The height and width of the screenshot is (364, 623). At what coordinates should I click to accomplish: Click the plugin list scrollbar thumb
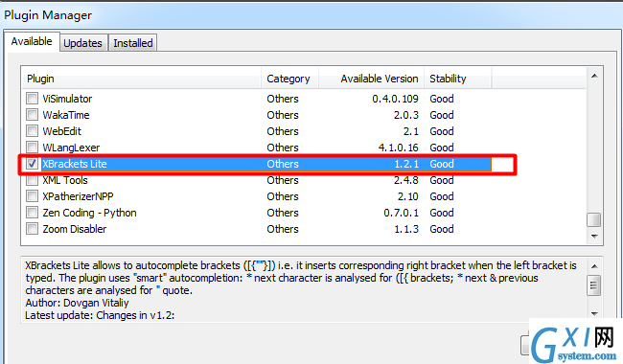point(594,220)
